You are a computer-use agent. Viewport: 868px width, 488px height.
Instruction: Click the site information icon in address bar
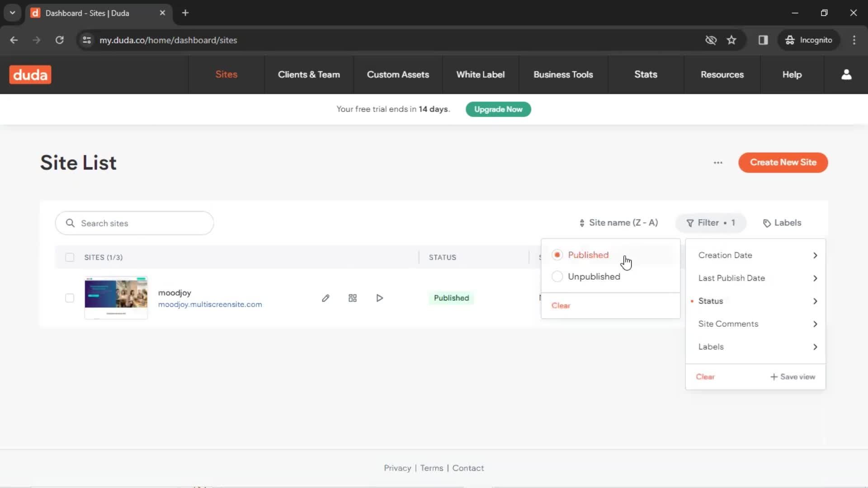pyautogui.click(x=87, y=40)
